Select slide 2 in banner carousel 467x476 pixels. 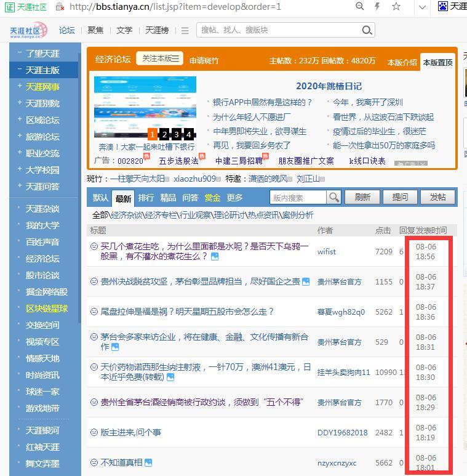coord(165,134)
